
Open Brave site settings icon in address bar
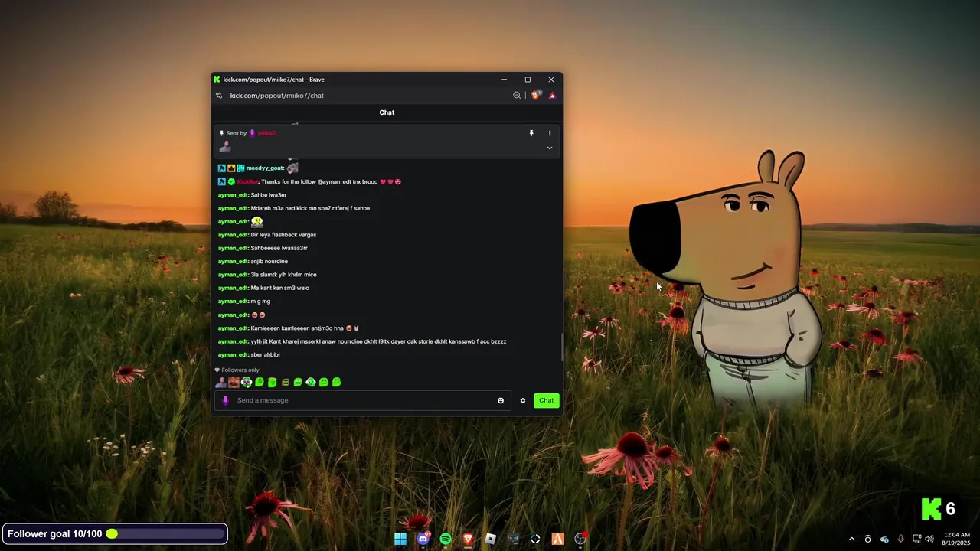[219, 96]
